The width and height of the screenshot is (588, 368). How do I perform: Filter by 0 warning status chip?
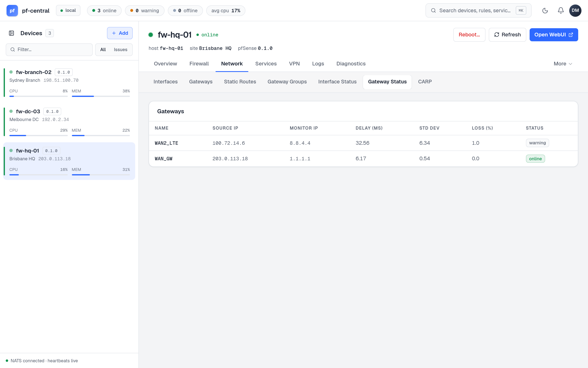145,10
